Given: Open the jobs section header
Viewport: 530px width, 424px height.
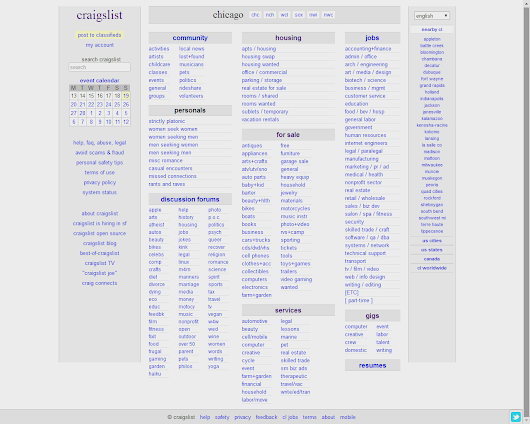Looking at the screenshot, I should pos(372,38).
